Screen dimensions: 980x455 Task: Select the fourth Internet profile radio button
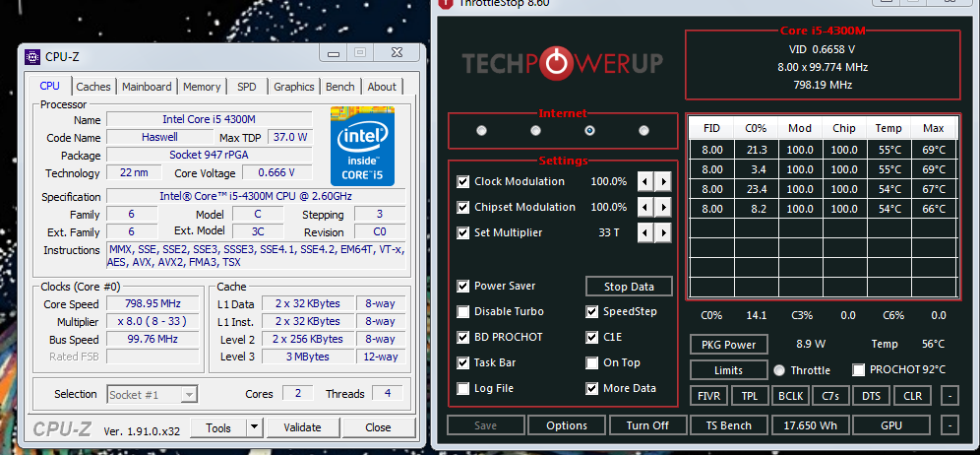[643, 131]
